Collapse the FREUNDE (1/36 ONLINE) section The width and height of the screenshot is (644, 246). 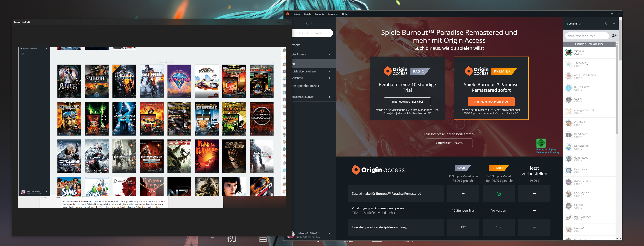pyautogui.click(x=611, y=44)
